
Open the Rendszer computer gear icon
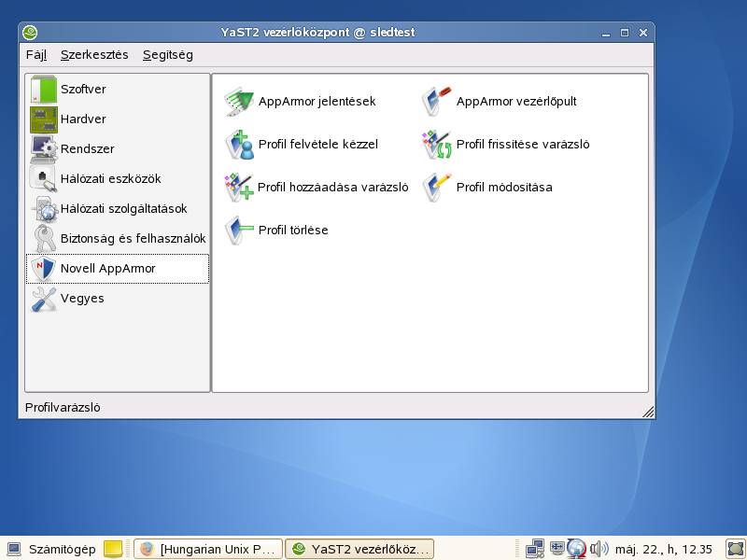44,149
